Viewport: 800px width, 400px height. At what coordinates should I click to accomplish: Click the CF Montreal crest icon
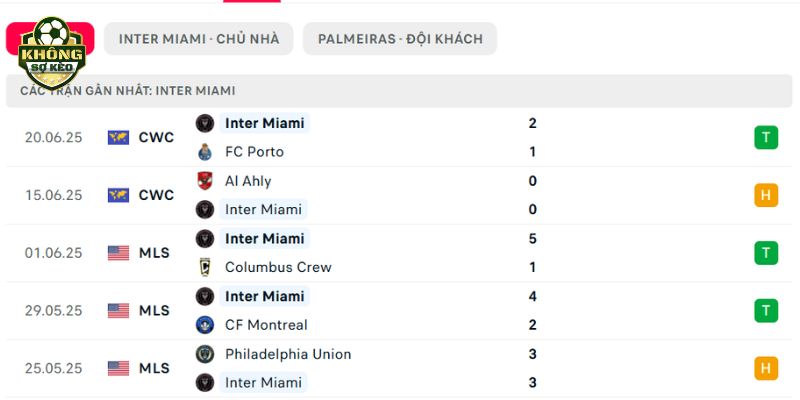tap(205, 325)
